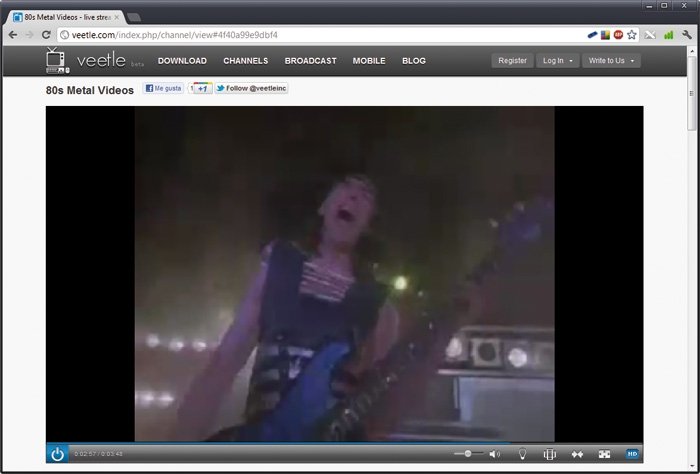Click the aspect ratio icon in the player
700x474 pixels.
550,454
